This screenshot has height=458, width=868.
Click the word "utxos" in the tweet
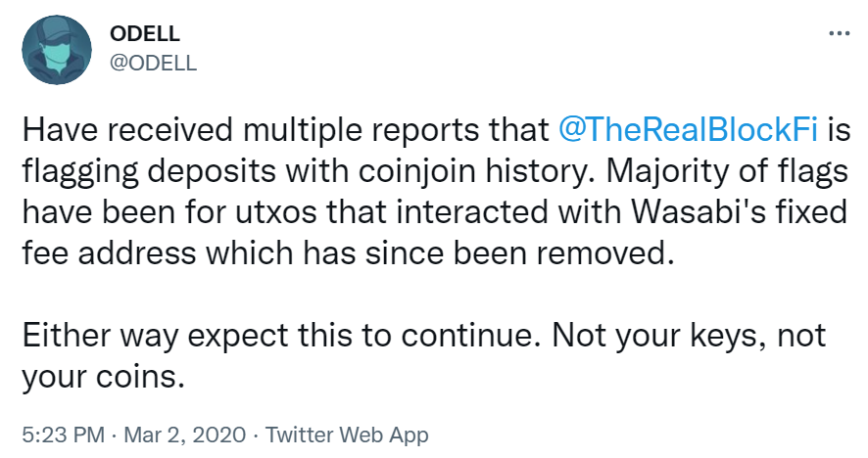(x=318, y=213)
